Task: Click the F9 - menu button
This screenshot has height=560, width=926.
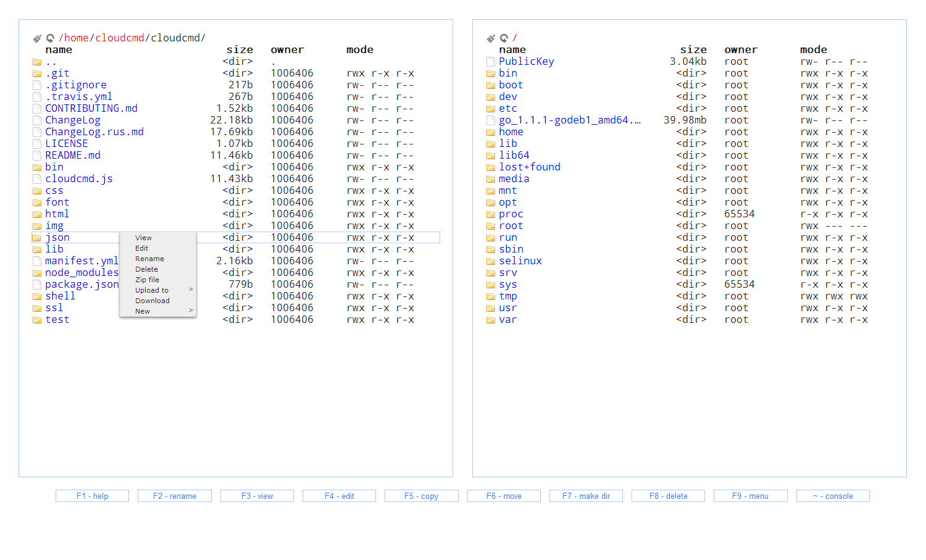Action: pos(751,496)
